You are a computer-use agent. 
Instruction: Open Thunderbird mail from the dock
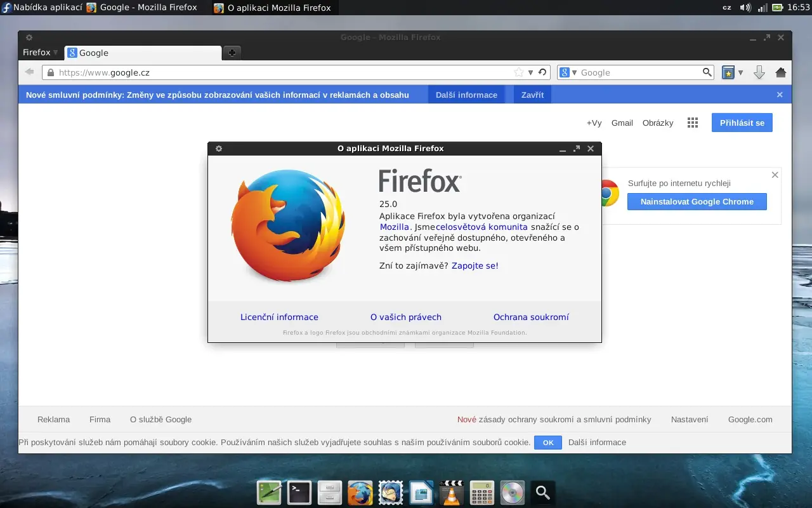coord(390,493)
